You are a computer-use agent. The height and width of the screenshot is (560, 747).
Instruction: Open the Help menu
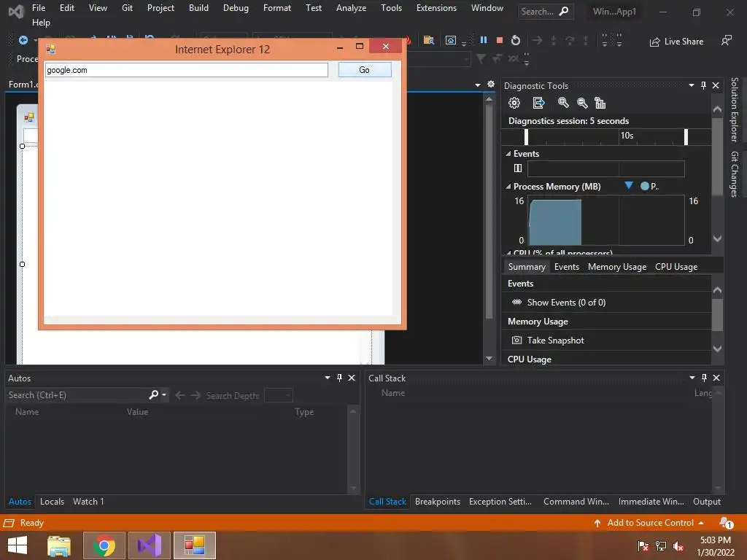tap(41, 23)
